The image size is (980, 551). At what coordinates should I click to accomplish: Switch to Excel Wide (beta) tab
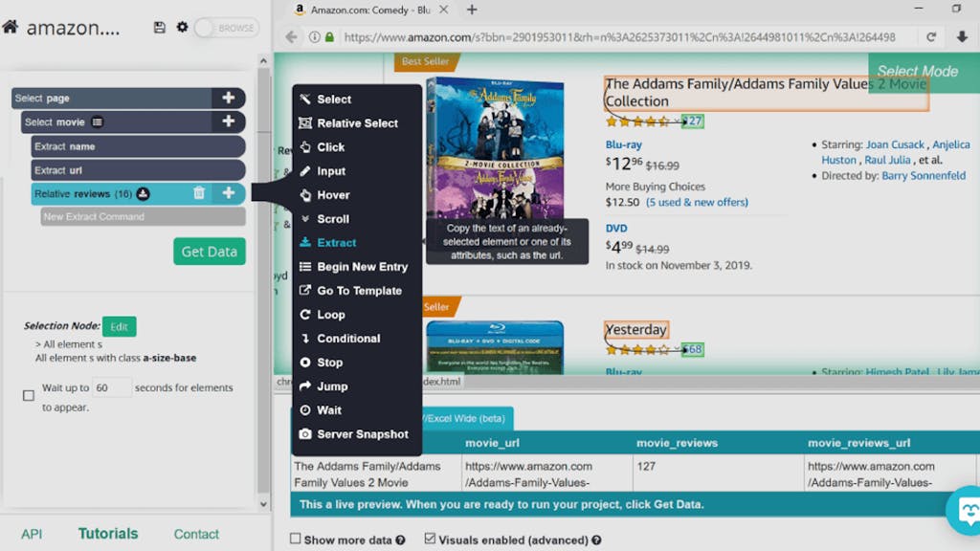coord(466,418)
